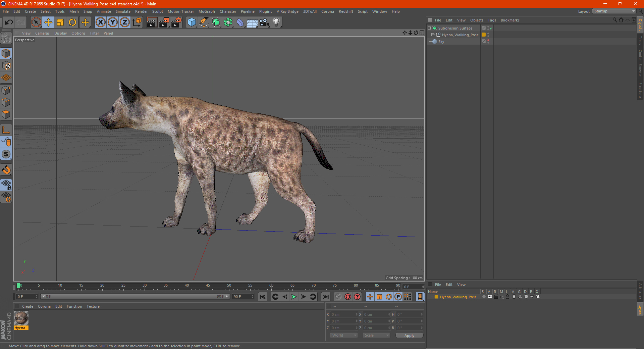Activate the Scale tool in the top toolbar
Screen dimensions: 644x349
(60, 22)
